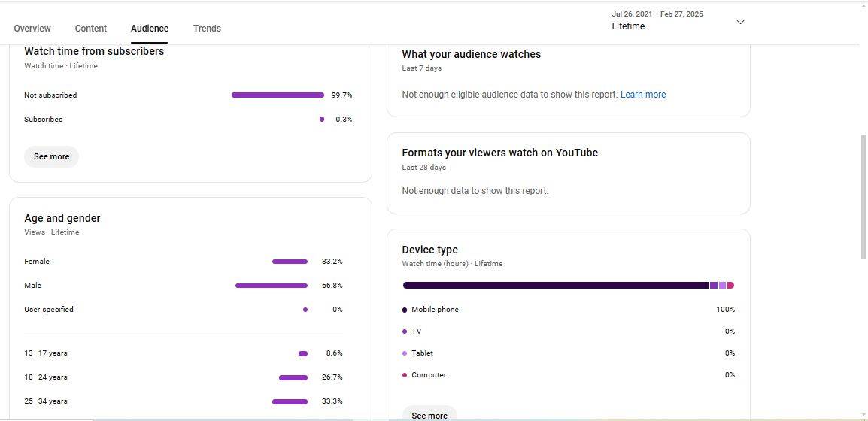
Task: Click the Subscribed 0.3% dot marker
Action: point(322,120)
